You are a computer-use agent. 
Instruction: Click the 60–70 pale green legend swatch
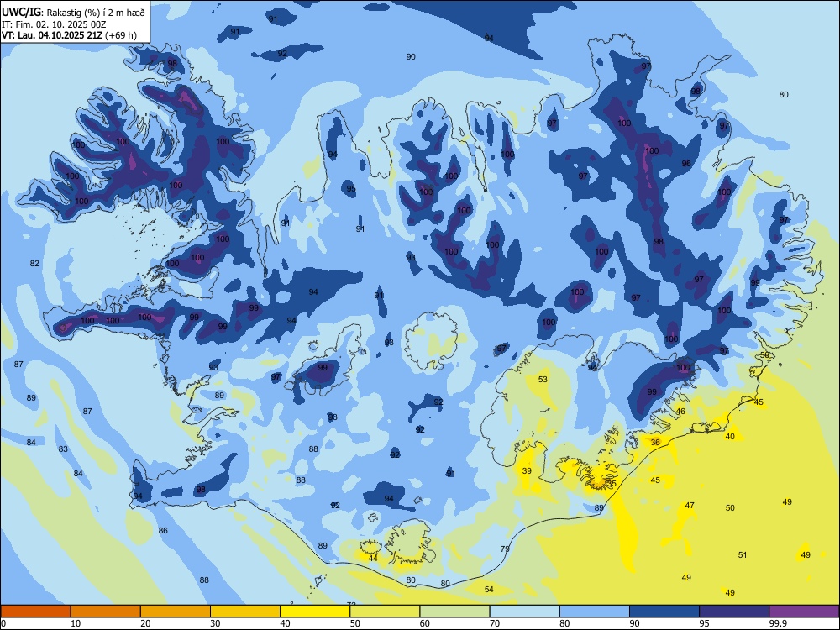(x=454, y=612)
